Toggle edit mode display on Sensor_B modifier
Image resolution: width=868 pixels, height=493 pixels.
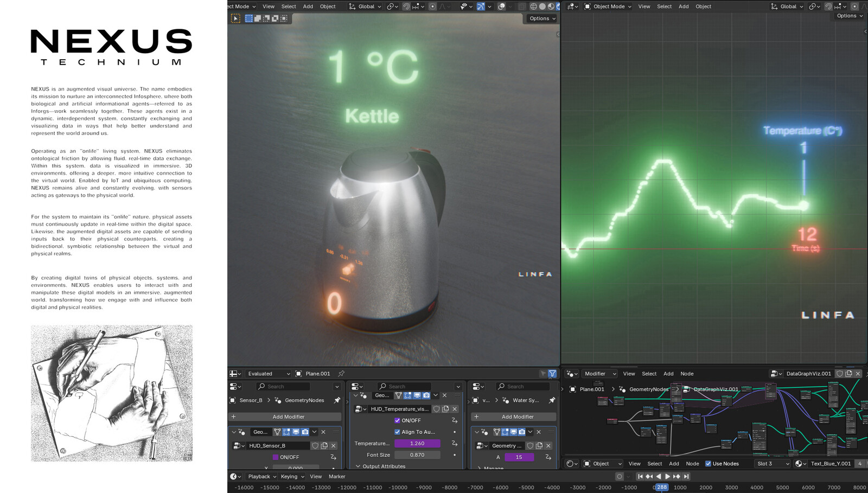(286, 432)
